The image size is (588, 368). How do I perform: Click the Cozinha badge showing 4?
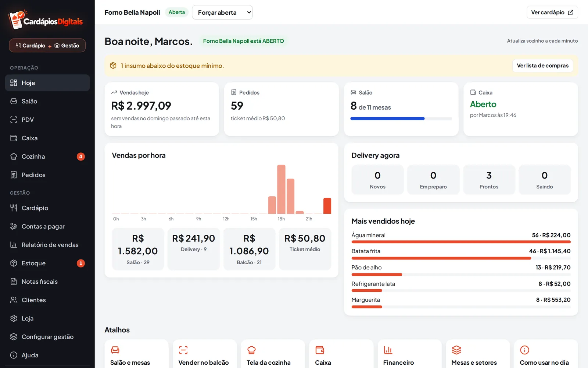pos(81,156)
